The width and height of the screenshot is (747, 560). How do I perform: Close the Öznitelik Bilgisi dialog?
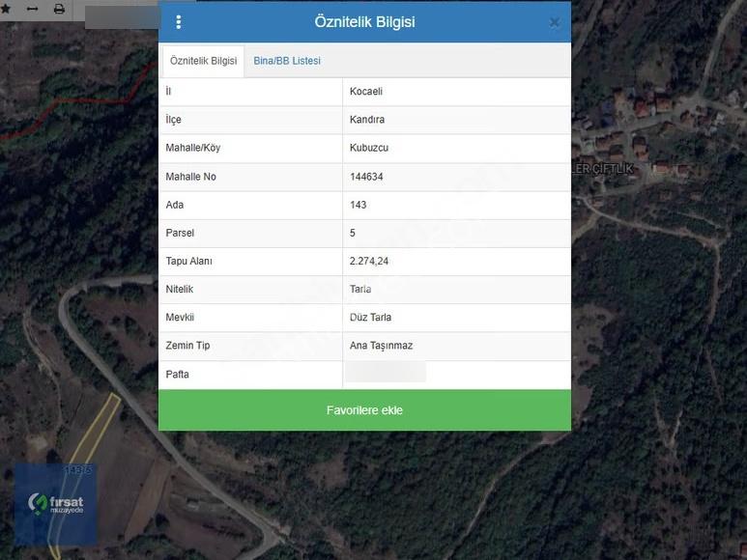[554, 22]
